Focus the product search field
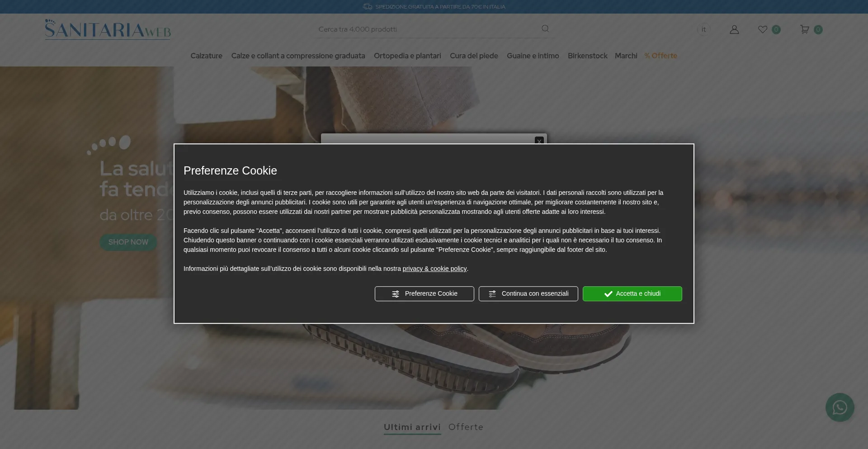 425,29
